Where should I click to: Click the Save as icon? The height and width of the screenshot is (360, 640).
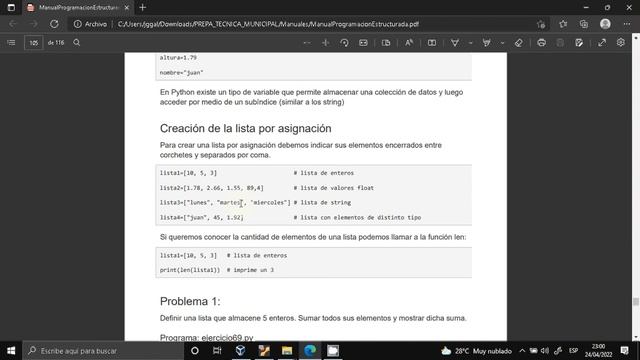point(579,42)
